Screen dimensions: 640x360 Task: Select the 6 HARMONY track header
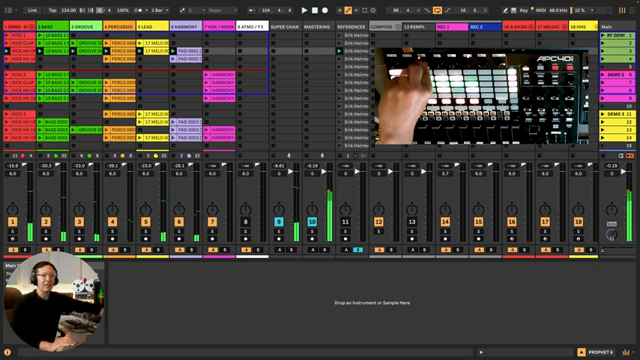click(186, 27)
